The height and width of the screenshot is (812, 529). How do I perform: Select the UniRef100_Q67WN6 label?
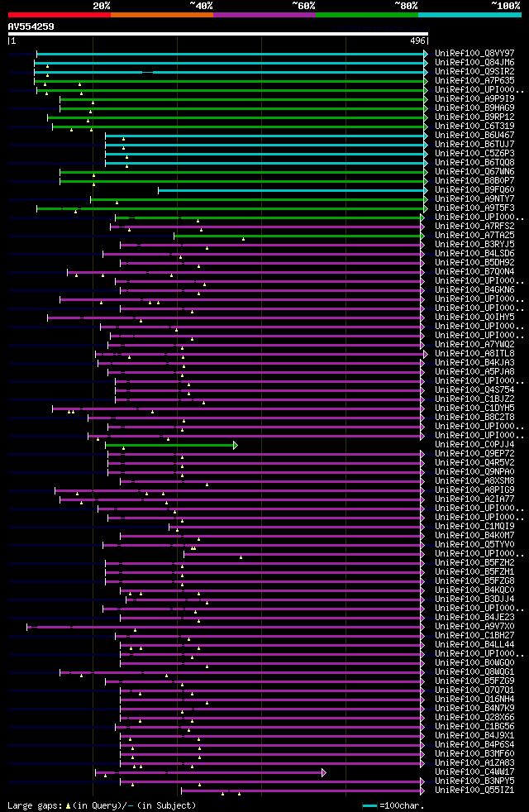[x=474, y=172]
